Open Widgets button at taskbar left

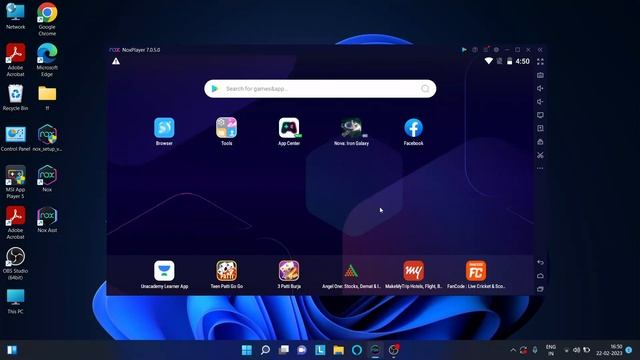(12, 350)
